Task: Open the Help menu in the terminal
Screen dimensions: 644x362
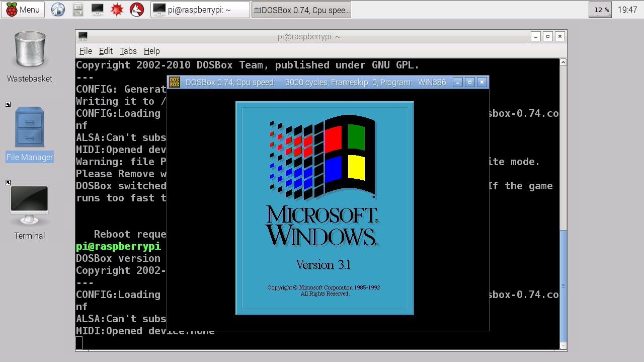Action: click(151, 51)
